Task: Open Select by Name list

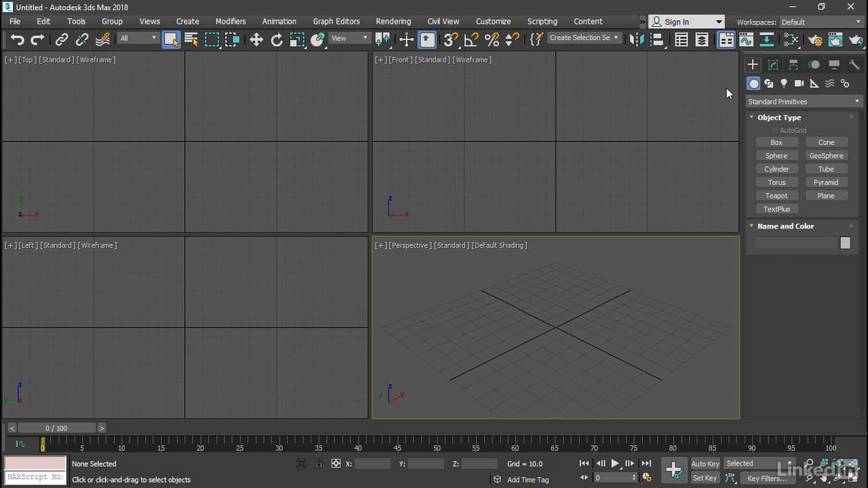Action: click(191, 40)
